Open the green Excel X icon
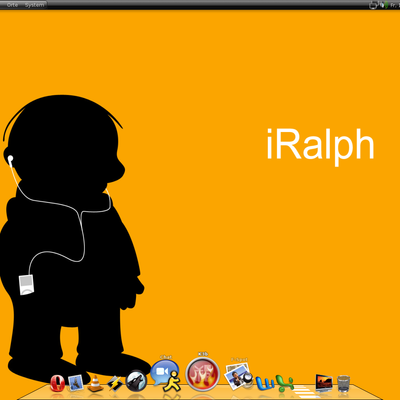The height and width of the screenshot is (400, 400). [x=285, y=383]
